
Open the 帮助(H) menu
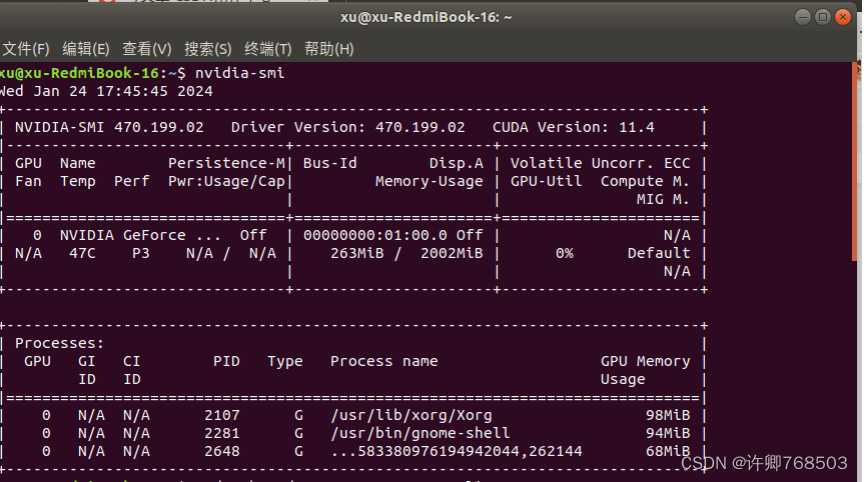coord(329,49)
